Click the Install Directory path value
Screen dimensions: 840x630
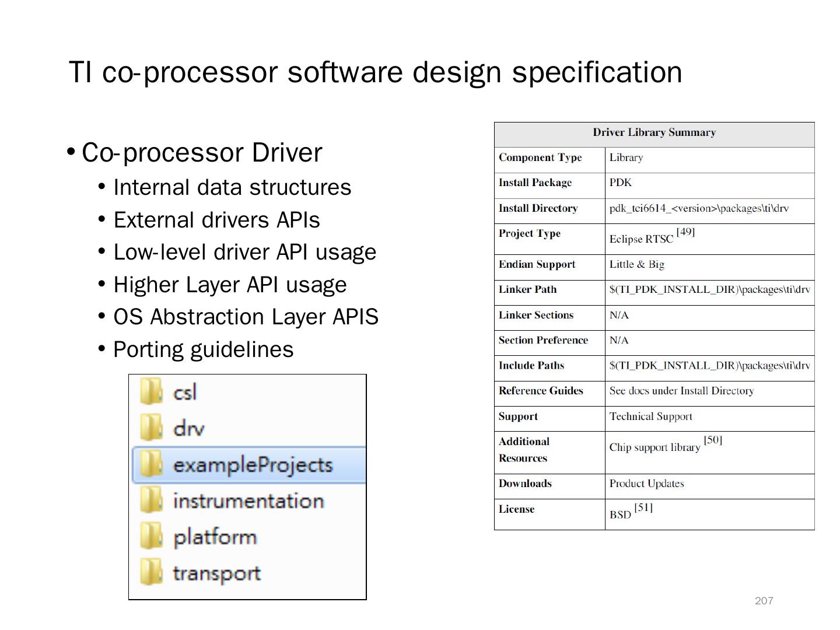(x=698, y=209)
